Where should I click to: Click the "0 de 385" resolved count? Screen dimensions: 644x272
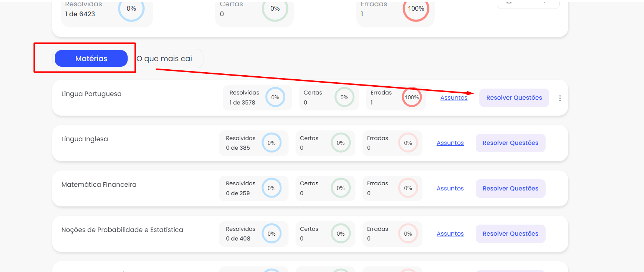pos(238,148)
